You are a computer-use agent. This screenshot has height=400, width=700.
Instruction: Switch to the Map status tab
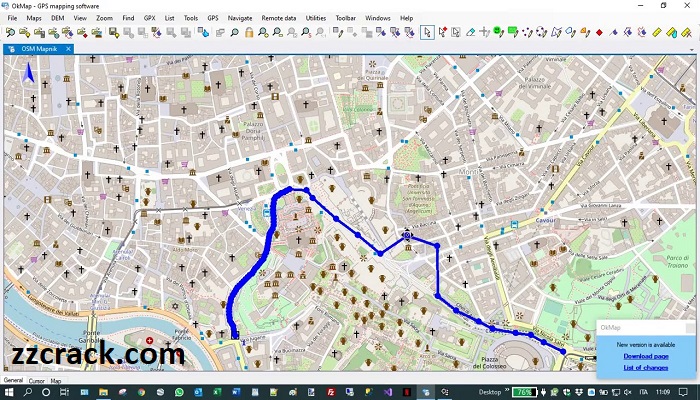point(56,381)
